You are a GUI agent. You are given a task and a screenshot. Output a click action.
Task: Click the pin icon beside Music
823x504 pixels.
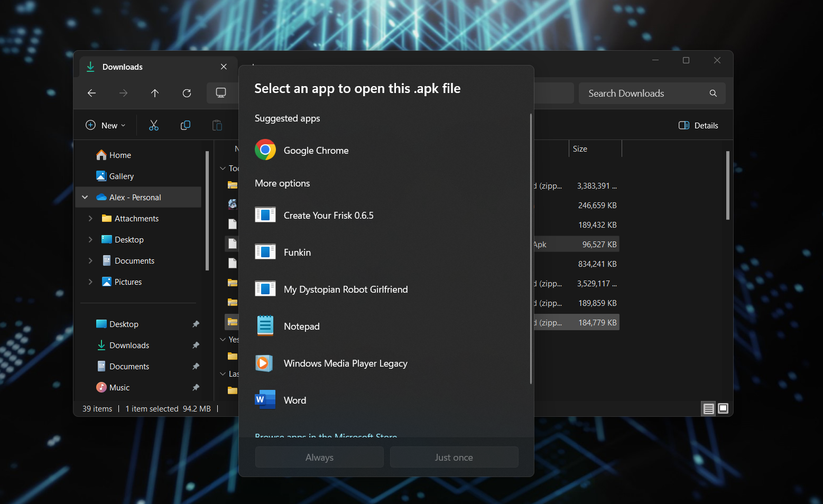[x=196, y=387]
